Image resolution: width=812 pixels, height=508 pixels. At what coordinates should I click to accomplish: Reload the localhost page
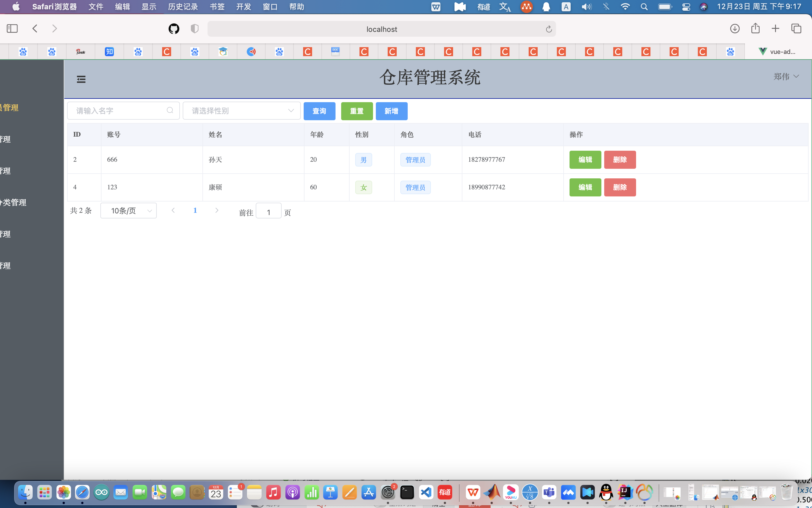tap(549, 29)
